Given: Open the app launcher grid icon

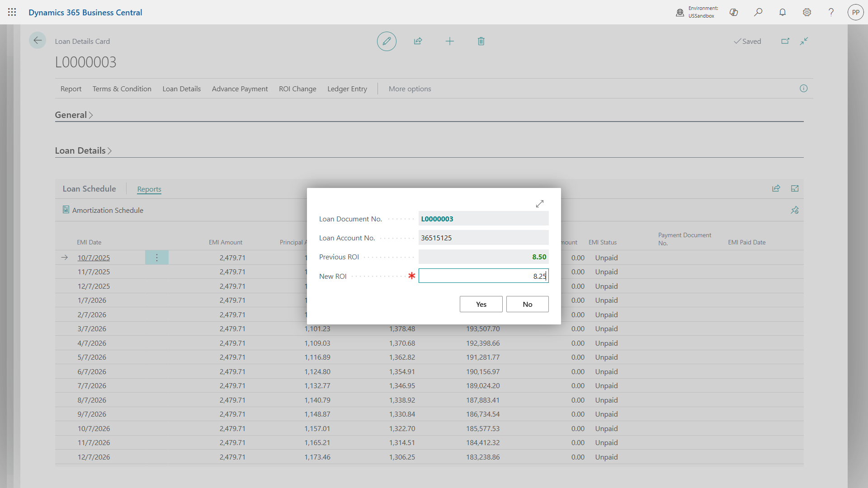Looking at the screenshot, I should tap(12, 12).
